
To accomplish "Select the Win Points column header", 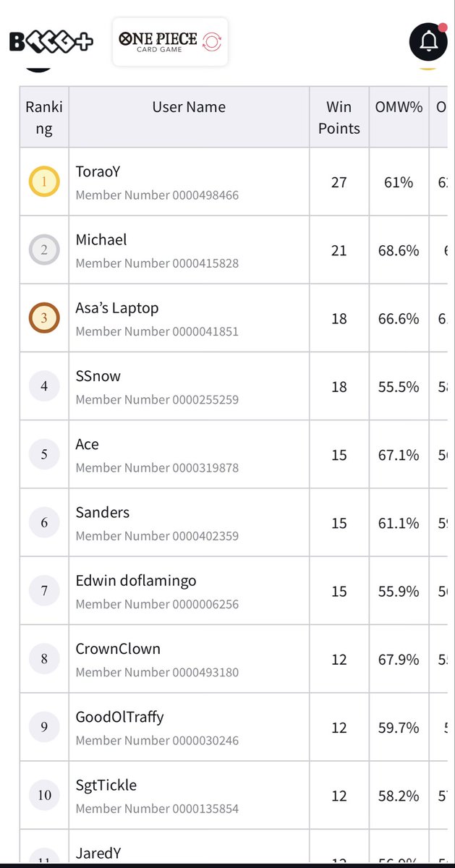I will [x=339, y=118].
